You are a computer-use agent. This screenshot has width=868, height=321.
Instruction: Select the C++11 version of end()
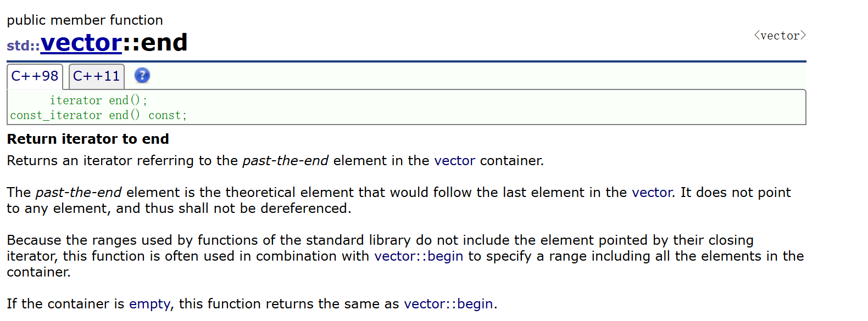coord(97,76)
